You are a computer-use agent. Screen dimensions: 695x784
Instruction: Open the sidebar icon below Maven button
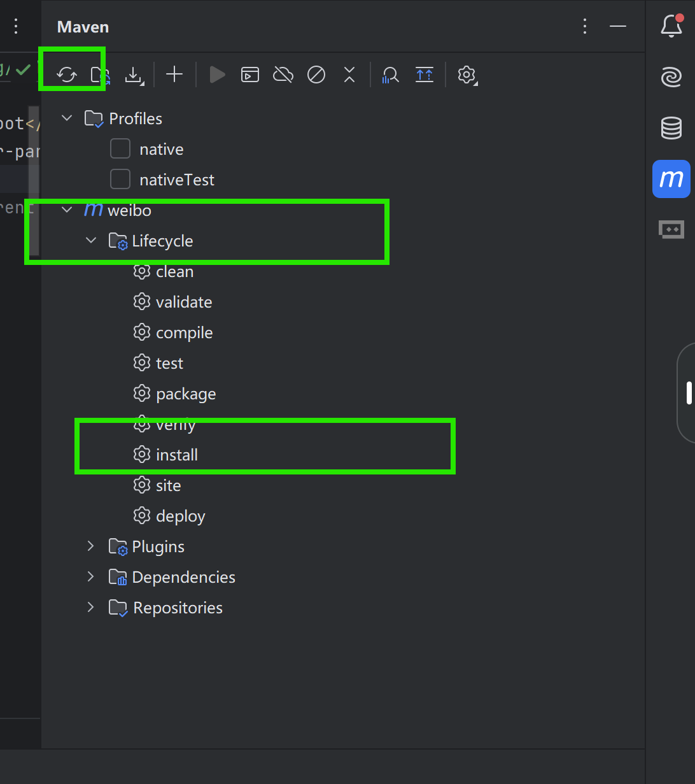(671, 229)
